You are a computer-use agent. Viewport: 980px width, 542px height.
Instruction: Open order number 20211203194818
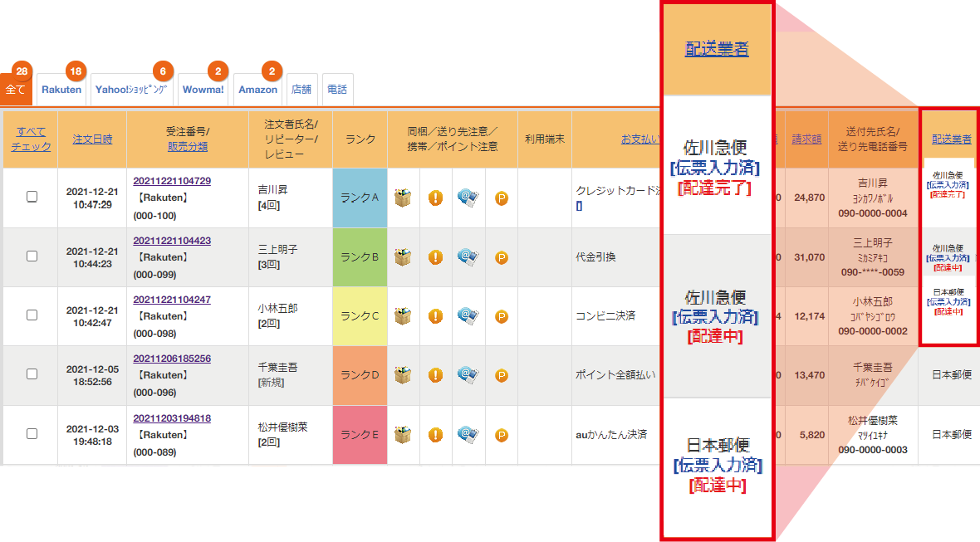click(x=172, y=417)
